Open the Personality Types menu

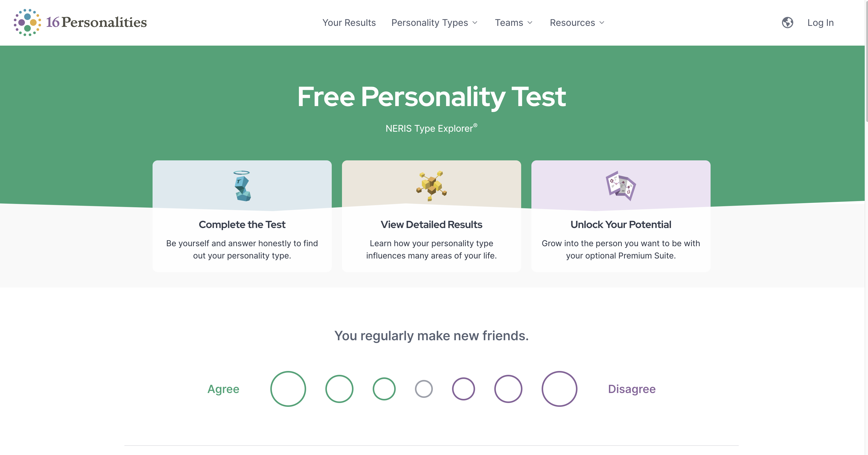click(430, 23)
